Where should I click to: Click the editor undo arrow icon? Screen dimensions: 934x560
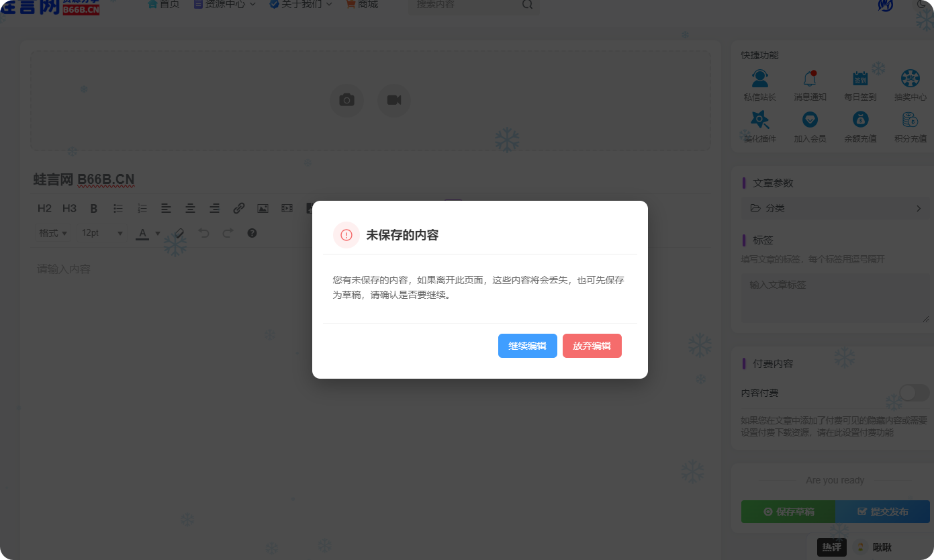click(x=203, y=233)
